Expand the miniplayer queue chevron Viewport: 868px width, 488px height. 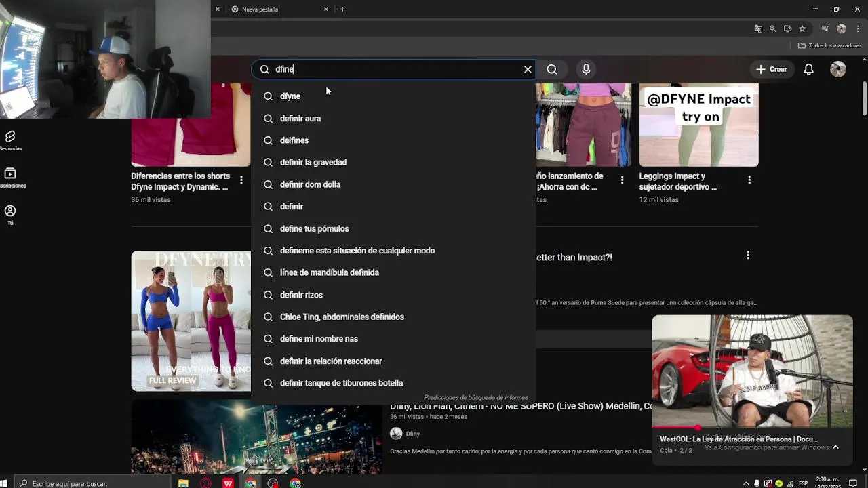[x=835, y=447]
